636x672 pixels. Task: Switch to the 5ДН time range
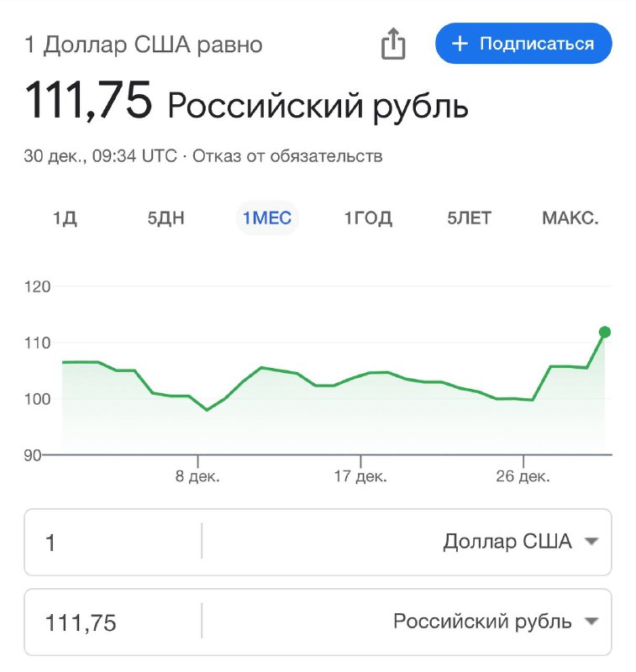click(x=166, y=218)
